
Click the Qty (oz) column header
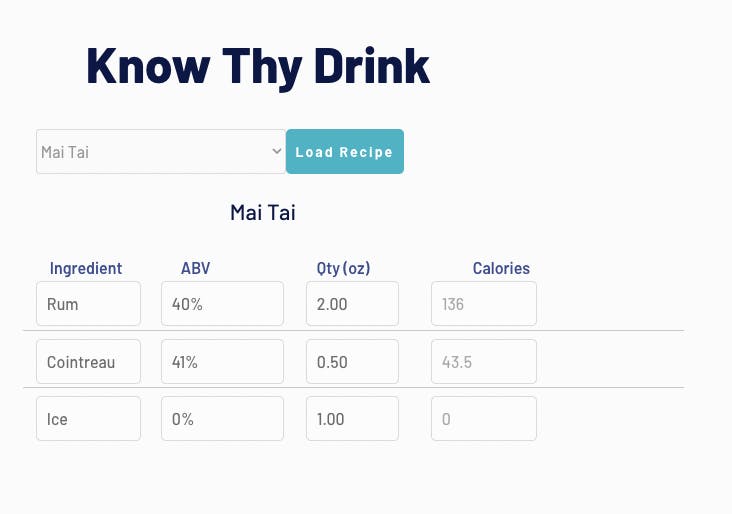[x=344, y=268]
